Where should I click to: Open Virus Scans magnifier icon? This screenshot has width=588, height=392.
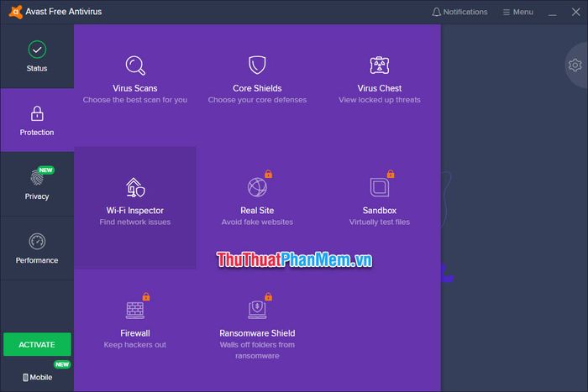135,65
